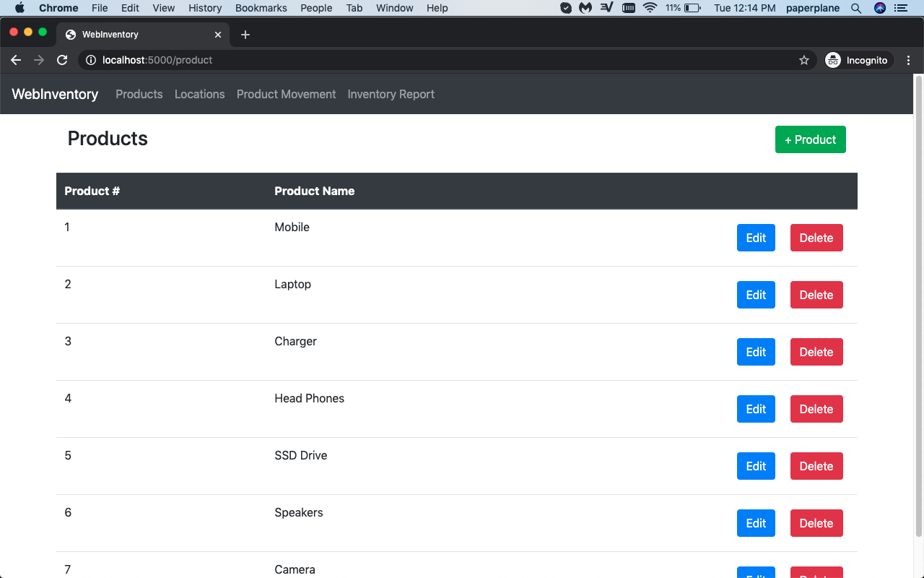Viewport: 924px width, 578px height.
Task: Click the Products page heading
Action: (108, 139)
